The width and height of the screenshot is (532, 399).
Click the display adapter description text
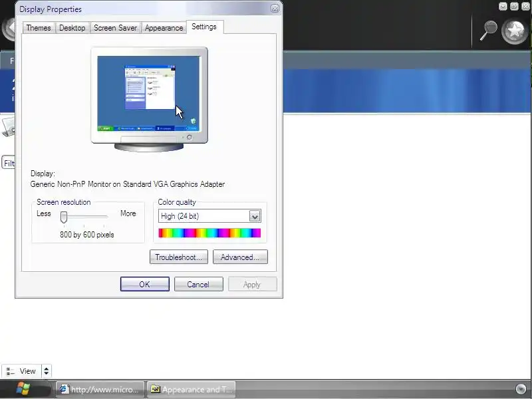click(x=128, y=184)
